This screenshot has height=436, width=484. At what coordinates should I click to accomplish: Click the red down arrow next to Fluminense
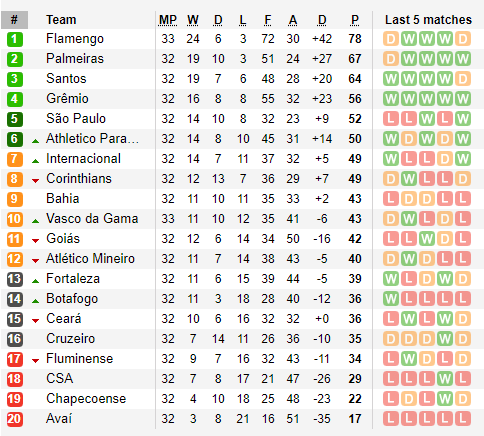coord(35,361)
